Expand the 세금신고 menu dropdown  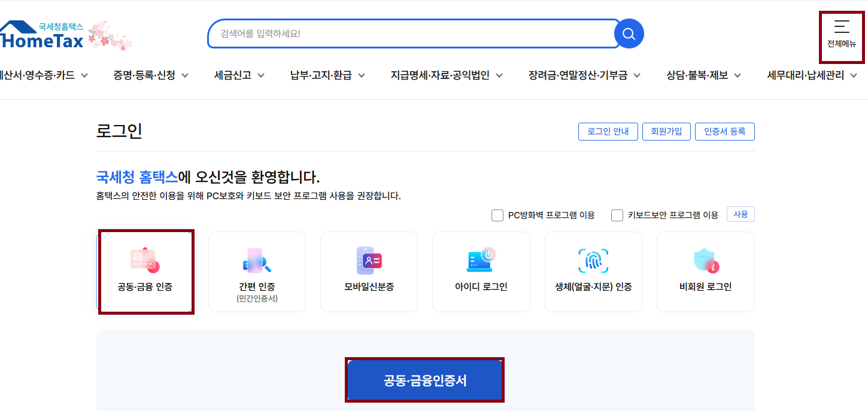click(x=232, y=75)
